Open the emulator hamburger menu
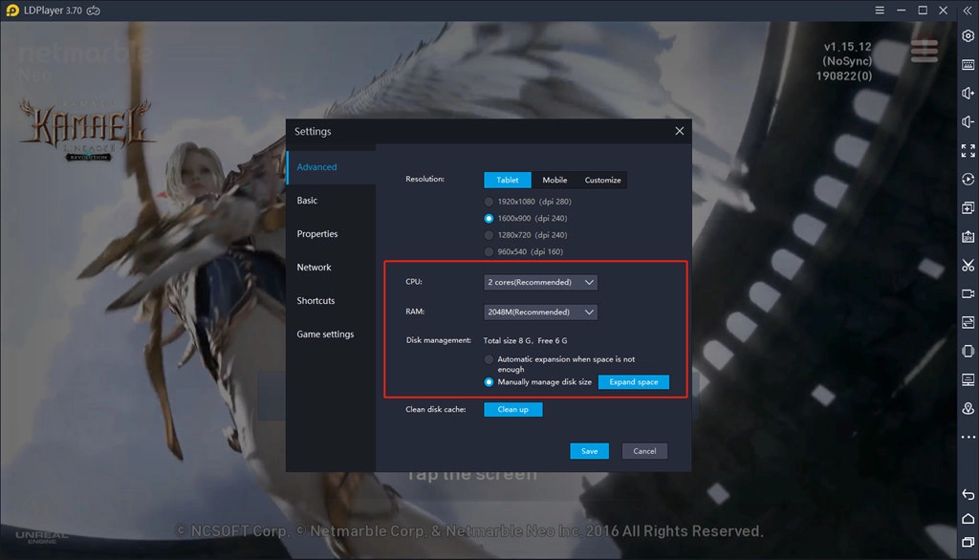 click(x=879, y=10)
